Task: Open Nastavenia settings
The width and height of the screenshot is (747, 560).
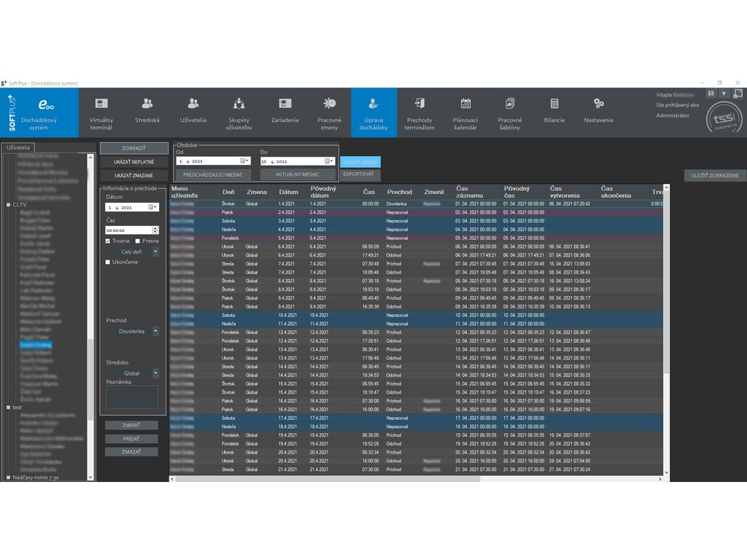Action: 598,112
